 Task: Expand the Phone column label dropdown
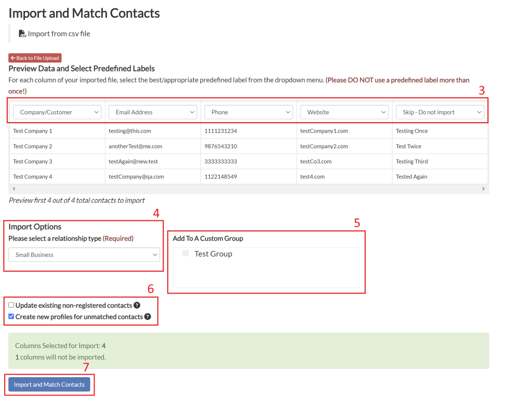pos(249,112)
